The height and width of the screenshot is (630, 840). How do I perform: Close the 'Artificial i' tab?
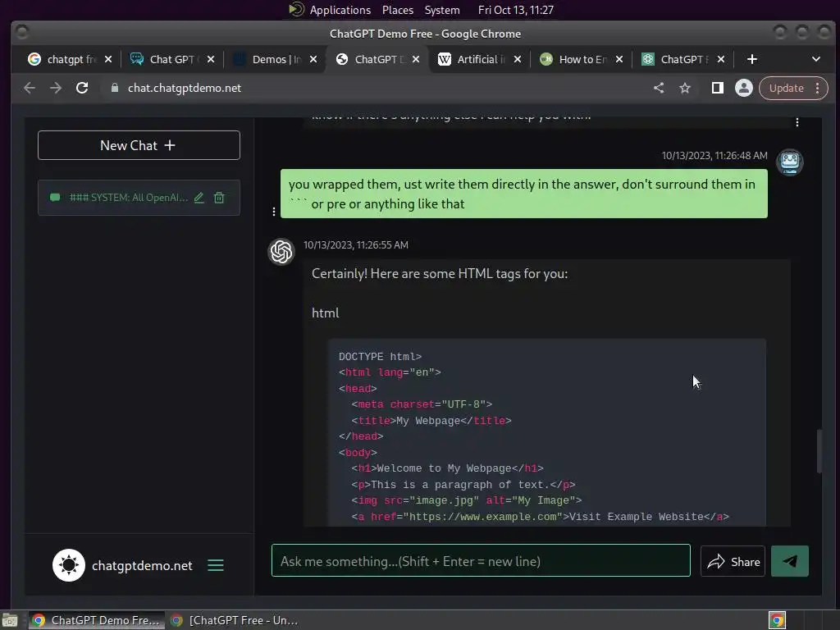coord(518,59)
